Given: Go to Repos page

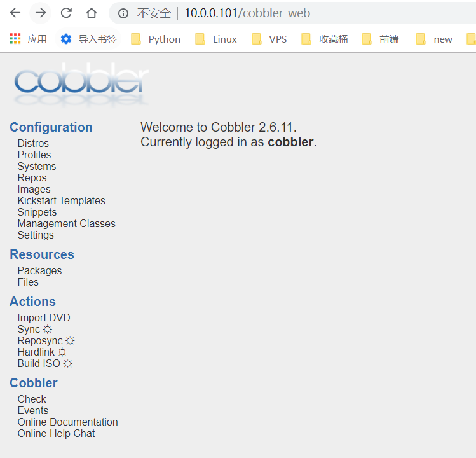Looking at the screenshot, I should click(x=32, y=177).
